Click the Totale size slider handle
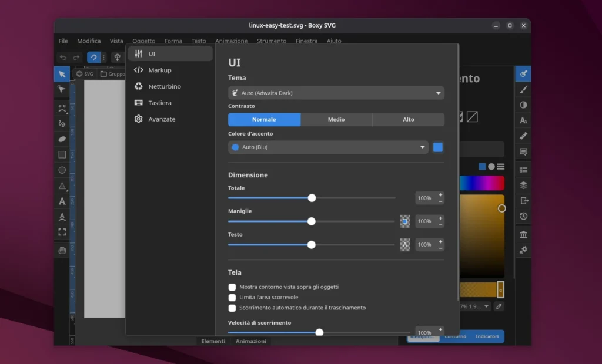 coord(312,198)
